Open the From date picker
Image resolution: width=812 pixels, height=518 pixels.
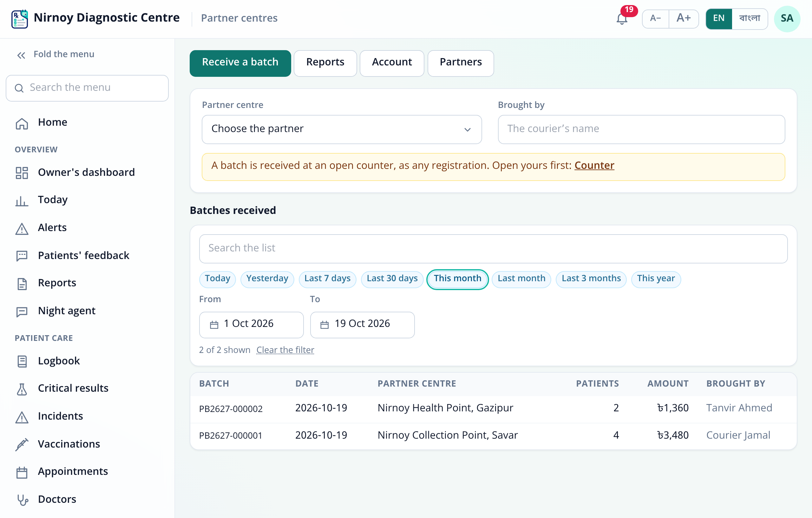coord(251,324)
